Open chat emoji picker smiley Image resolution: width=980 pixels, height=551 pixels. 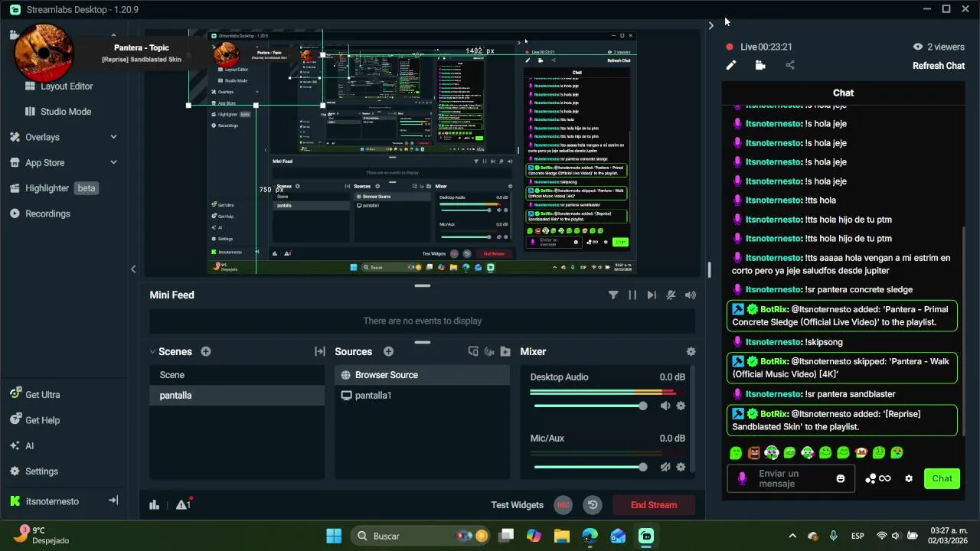tap(841, 478)
